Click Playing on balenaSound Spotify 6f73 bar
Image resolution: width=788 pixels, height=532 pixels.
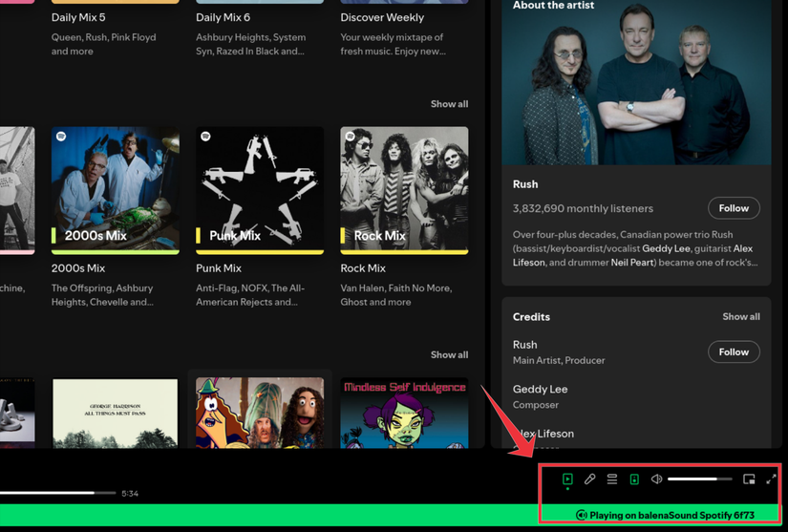point(665,515)
